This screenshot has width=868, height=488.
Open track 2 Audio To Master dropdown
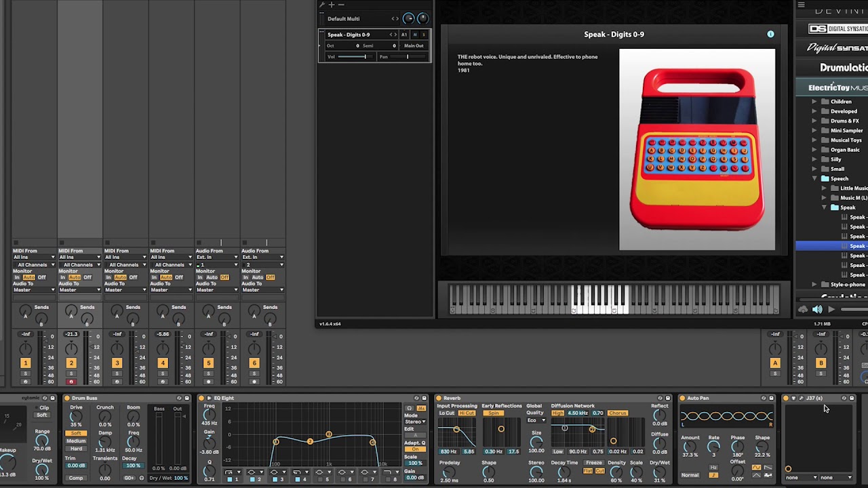pyautogui.click(x=80, y=290)
